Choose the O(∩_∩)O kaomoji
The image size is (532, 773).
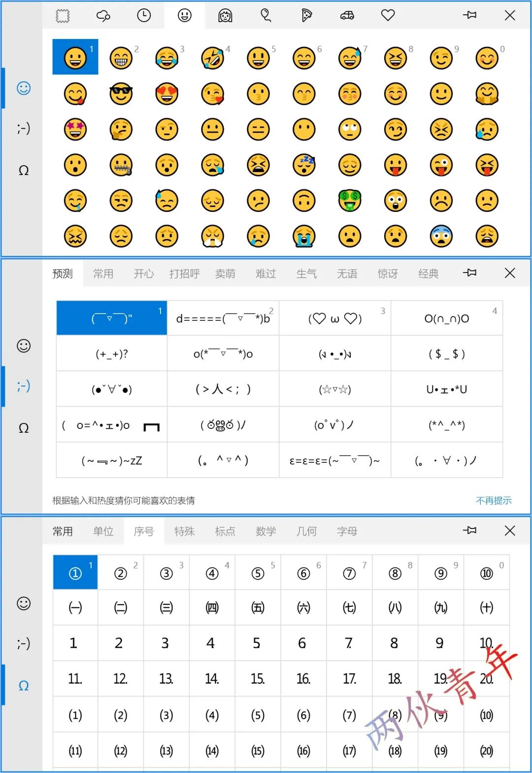click(447, 318)
